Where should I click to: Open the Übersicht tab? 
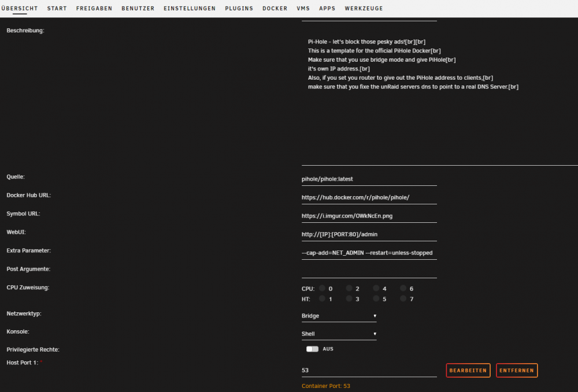coord(20,8)
